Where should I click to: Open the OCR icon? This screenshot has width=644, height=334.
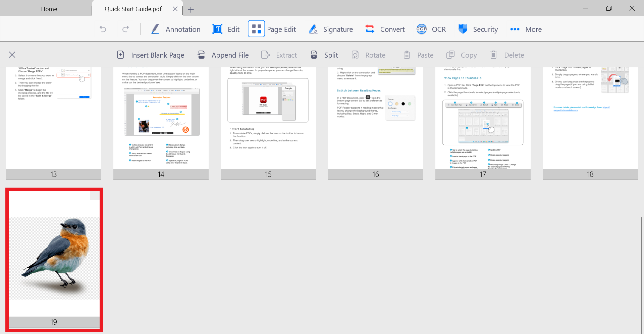coord(422,29)
